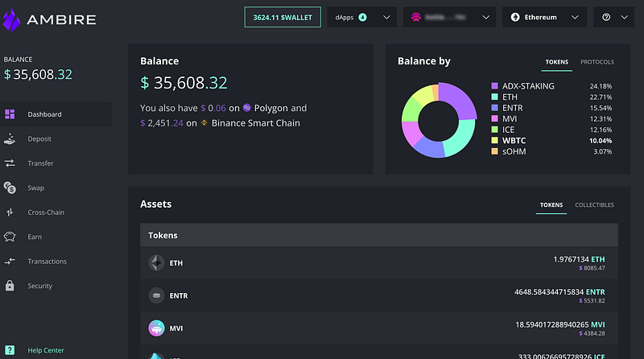Click the sOHM 3.07% percentage
The image size is (644, 359).
click(x=602, y=151)
